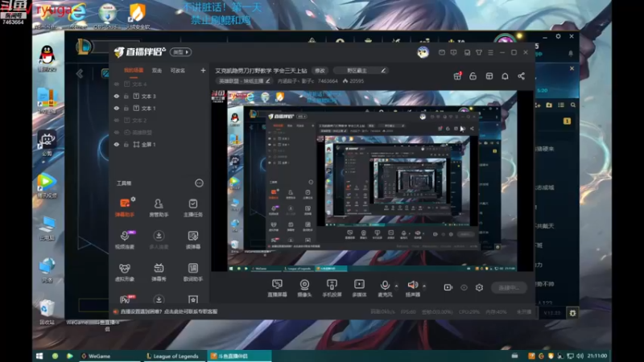Screen dimensions: 644x362
Task: Click the layout icon above the preview
Action: pyautogui.click(x=489, y=76)
